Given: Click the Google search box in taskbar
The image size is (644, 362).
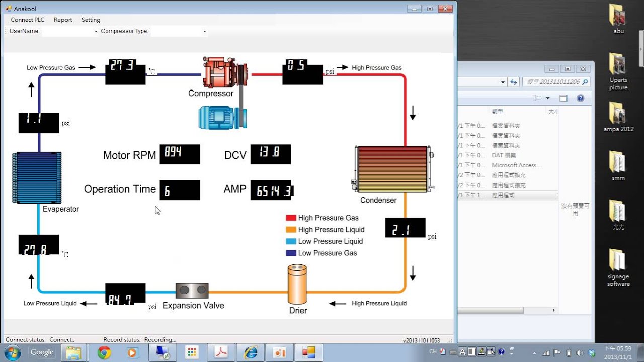Looking at the screenshot, I should point(42,352).
